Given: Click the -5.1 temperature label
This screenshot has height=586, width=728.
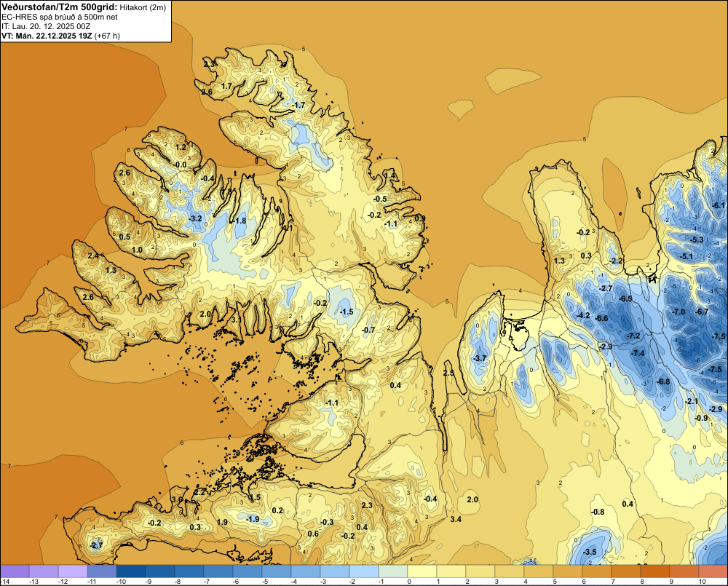Looking at the screenshot, I should click(687, 256).
